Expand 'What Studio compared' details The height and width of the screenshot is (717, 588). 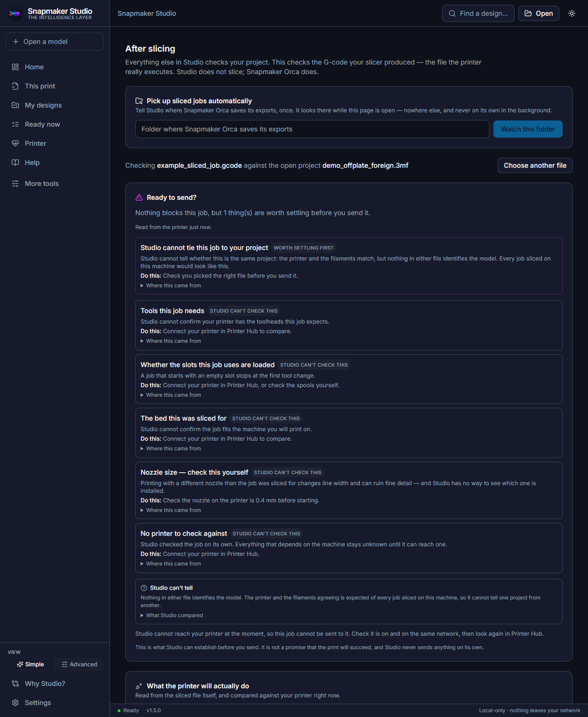pyautogui.click(x=172, y=615)
